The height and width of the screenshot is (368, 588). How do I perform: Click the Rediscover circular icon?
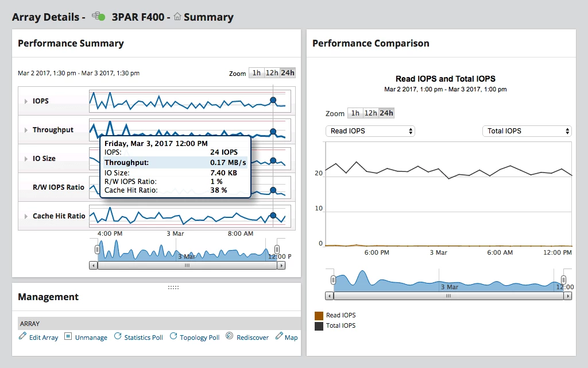coord(229,337)
